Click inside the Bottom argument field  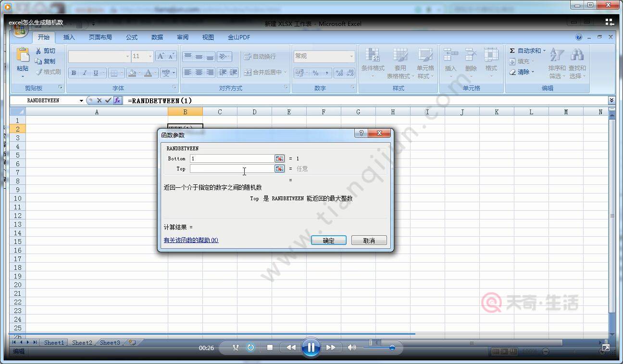[x=232, y=158]
